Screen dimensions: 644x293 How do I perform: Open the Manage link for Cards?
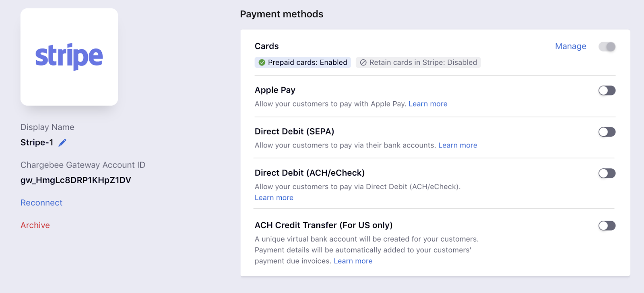tap(570, 46)
